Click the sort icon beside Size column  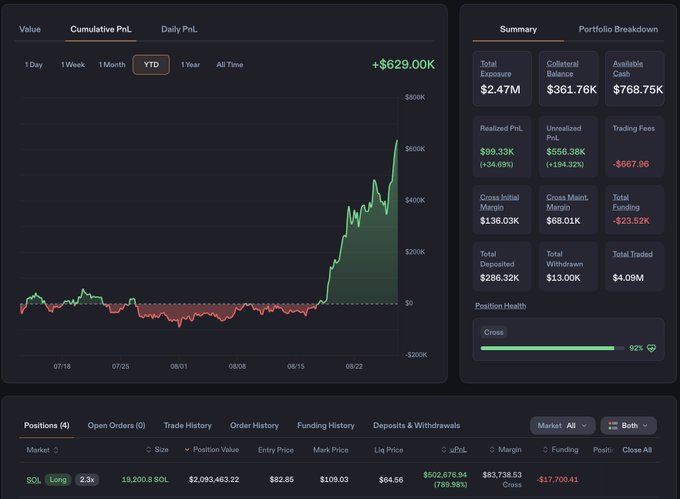pos(148,450)
